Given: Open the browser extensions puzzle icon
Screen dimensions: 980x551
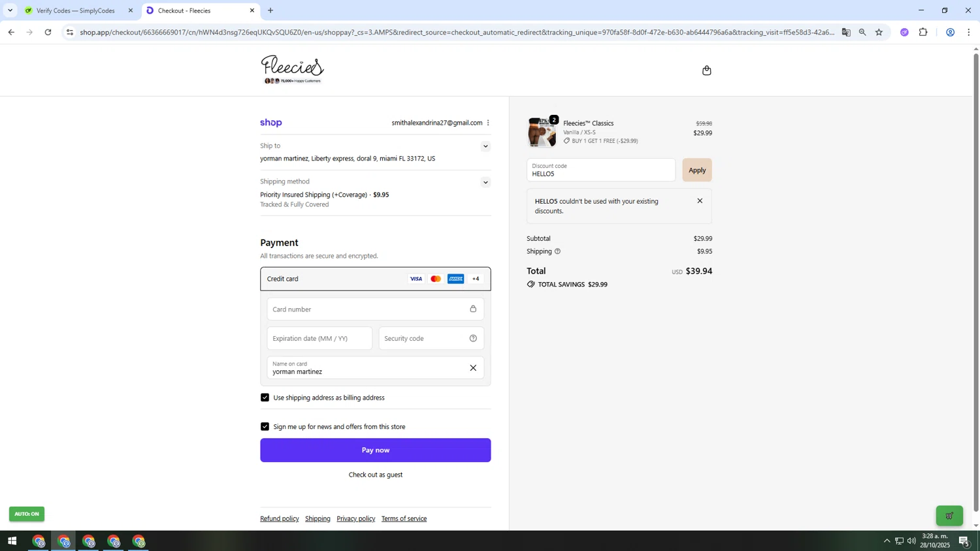Looking at the screenshot, I should (x=923, y=32).
